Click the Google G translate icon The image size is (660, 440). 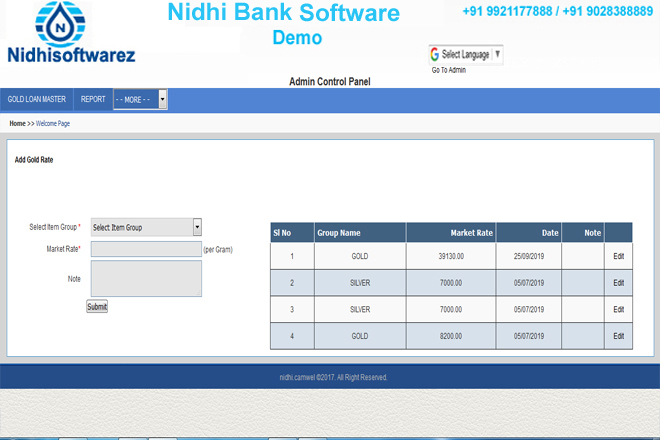pyautogui.click(x=434, y=54)
